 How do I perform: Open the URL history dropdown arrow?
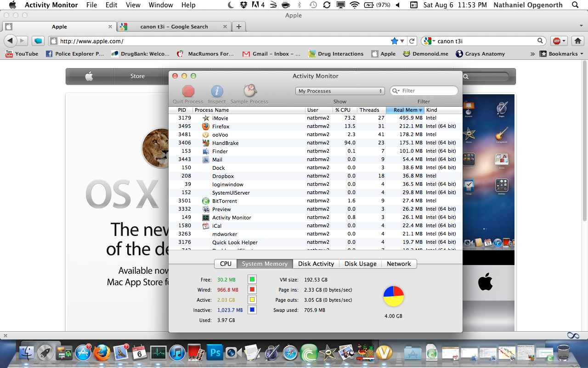coord(402,41)
